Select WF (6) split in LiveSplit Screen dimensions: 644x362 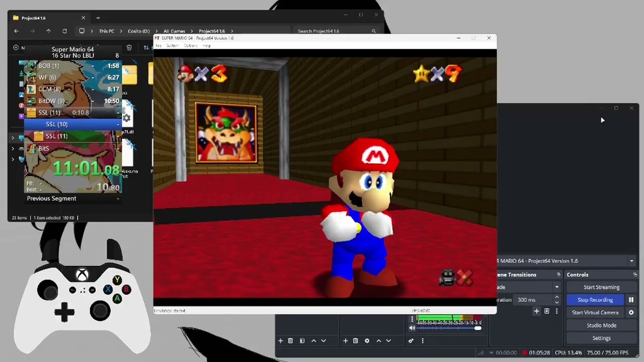click(72, 77)
